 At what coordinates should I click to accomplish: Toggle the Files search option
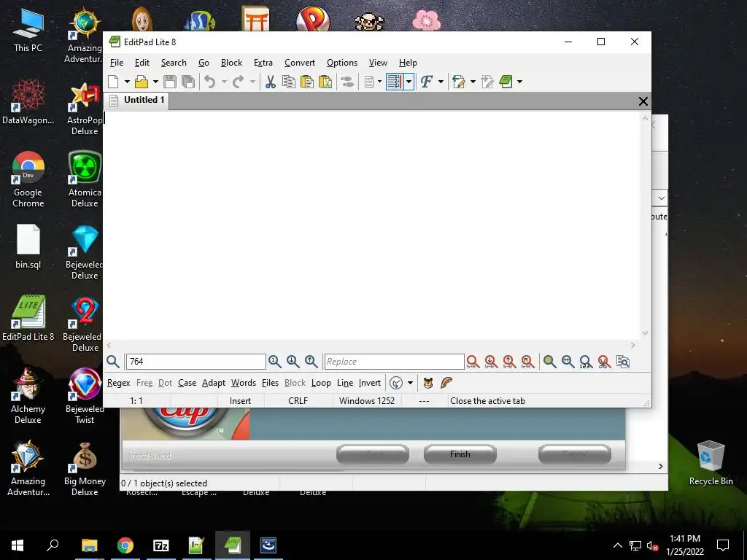(x=270, y=383)
